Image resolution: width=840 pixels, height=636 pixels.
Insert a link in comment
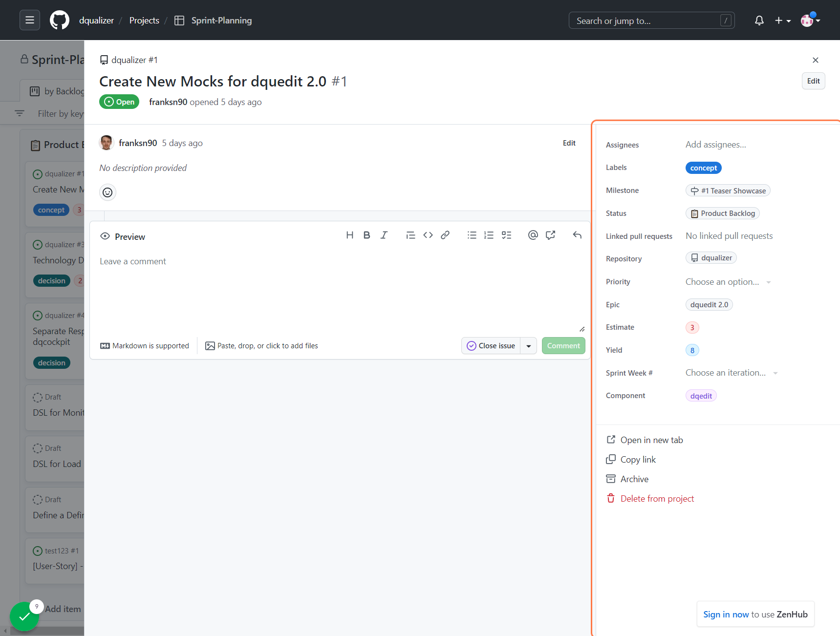point(445,235)
